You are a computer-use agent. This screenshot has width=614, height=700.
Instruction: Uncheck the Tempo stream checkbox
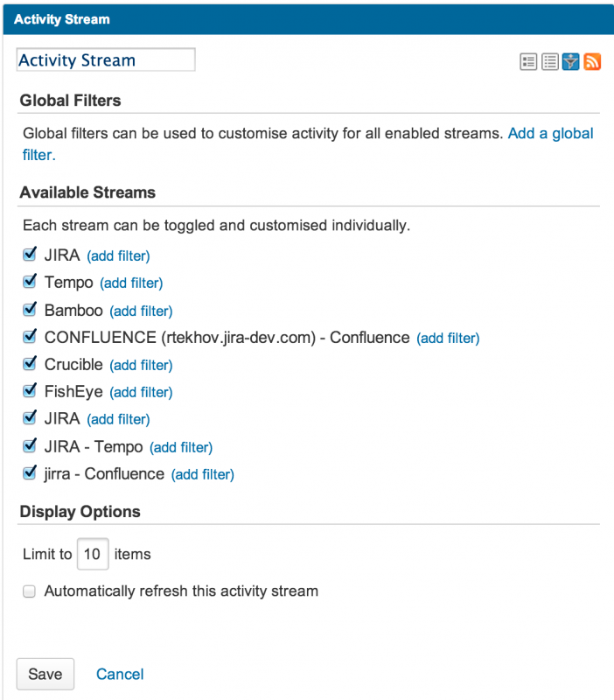(29, 283)
